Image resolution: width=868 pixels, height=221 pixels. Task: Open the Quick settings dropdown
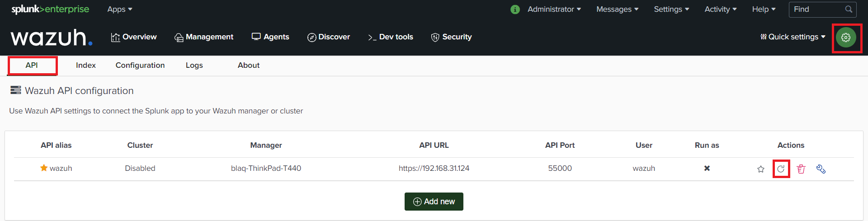(x=793, y=37)
